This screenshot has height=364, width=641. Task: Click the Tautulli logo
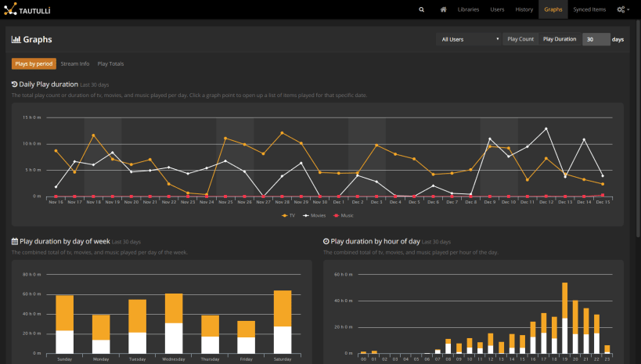pyautogui.click(x=27, y=9)
